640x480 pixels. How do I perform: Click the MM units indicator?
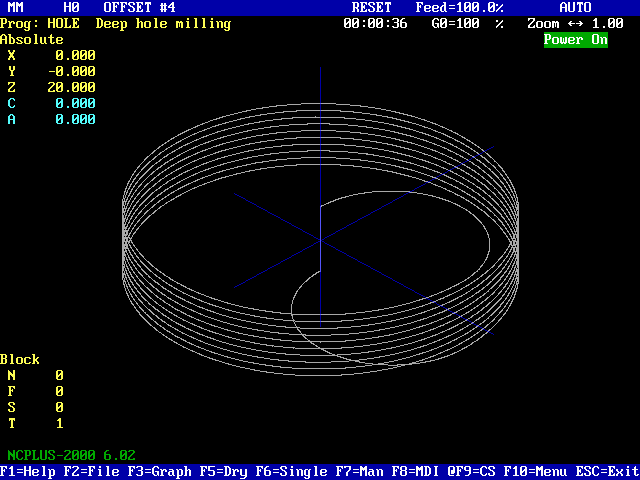[x=16, y=8]
